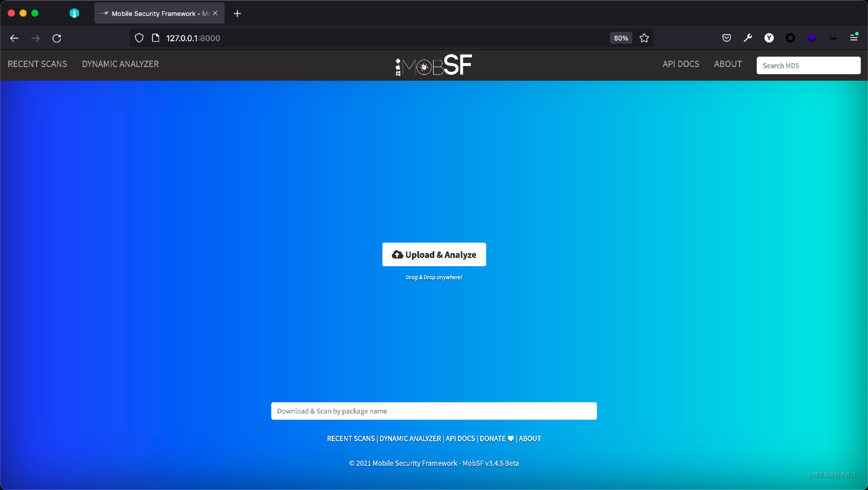Click the Upload & Analyze button

point(434,254)
